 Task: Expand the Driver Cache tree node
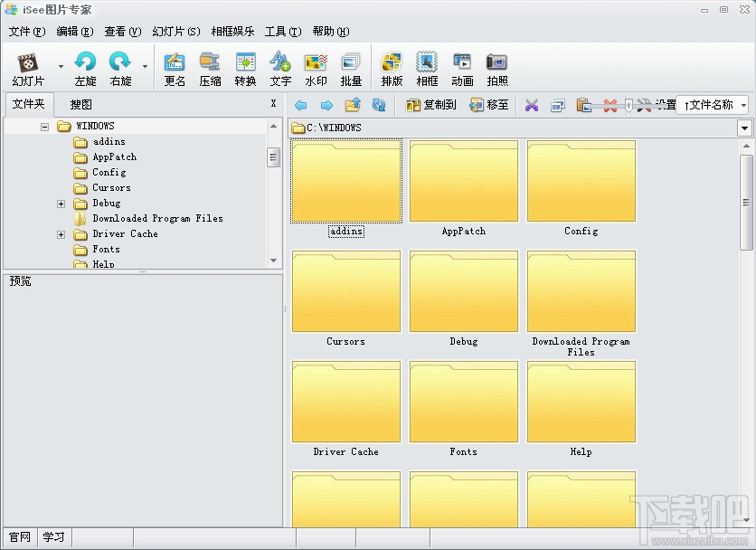tap(61, 233)
